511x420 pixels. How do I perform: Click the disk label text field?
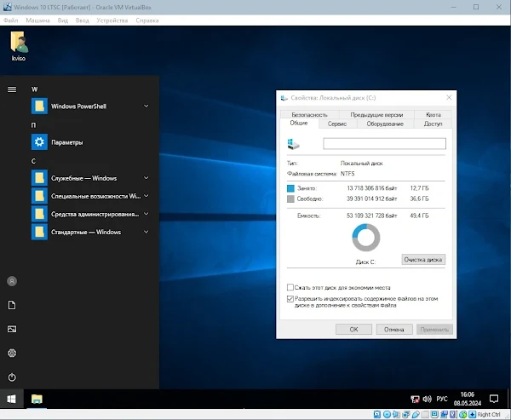pyautogui.click(x=385, y=143)
